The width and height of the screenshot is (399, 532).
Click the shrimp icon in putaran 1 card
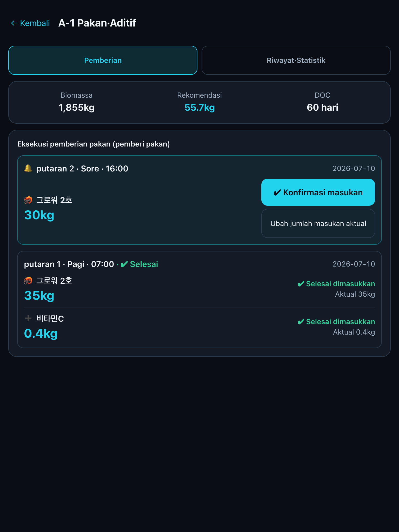(28, 281)
